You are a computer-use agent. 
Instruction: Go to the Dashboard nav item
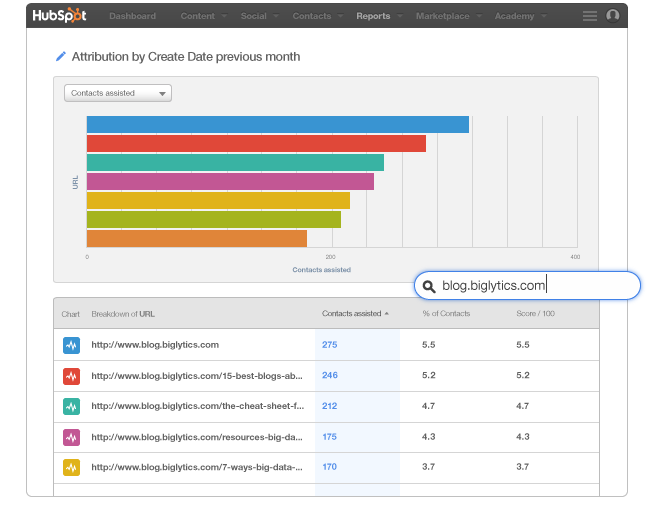132,16
